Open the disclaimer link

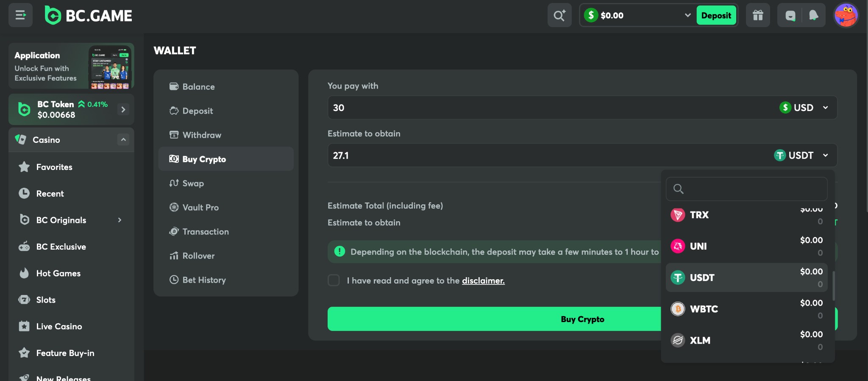(483, 281)
